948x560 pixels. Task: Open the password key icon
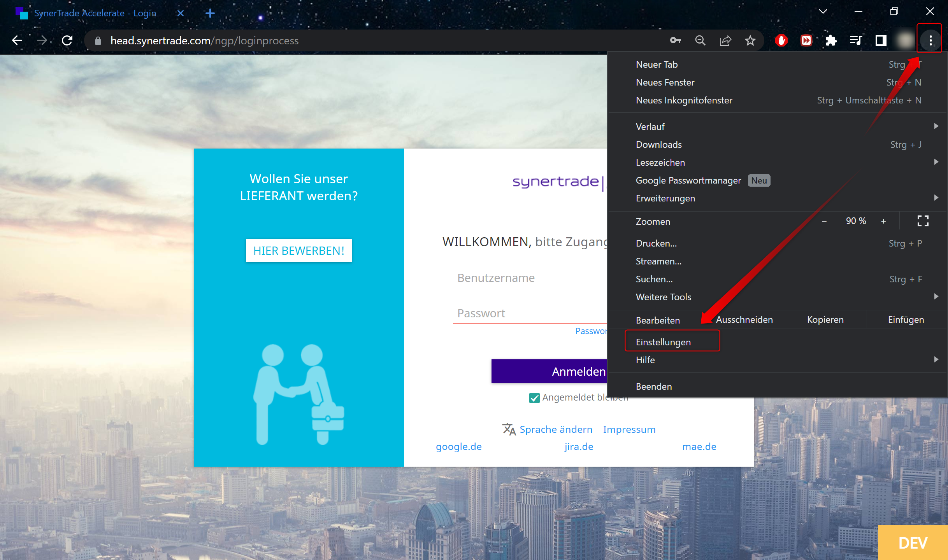coord(676,40)
